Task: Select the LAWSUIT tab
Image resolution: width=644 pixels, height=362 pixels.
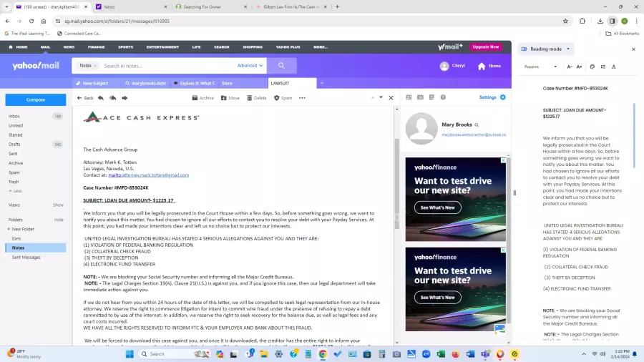Action: [292, 83]
